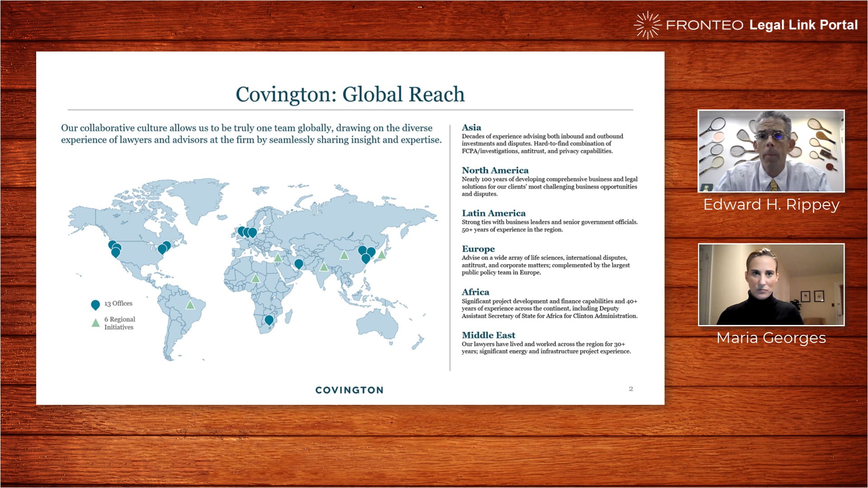Click the green triangle marker over India
Viewport: 868px width, 488px height.
click(x=324, y=267)
